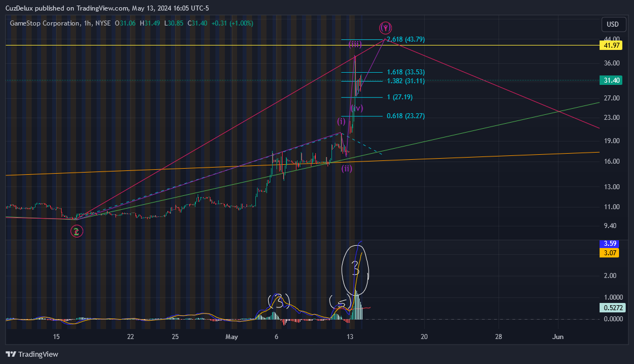Select the circled 2 wave label
This screenshot has height=364, width=634.
(x=77, y=231)
